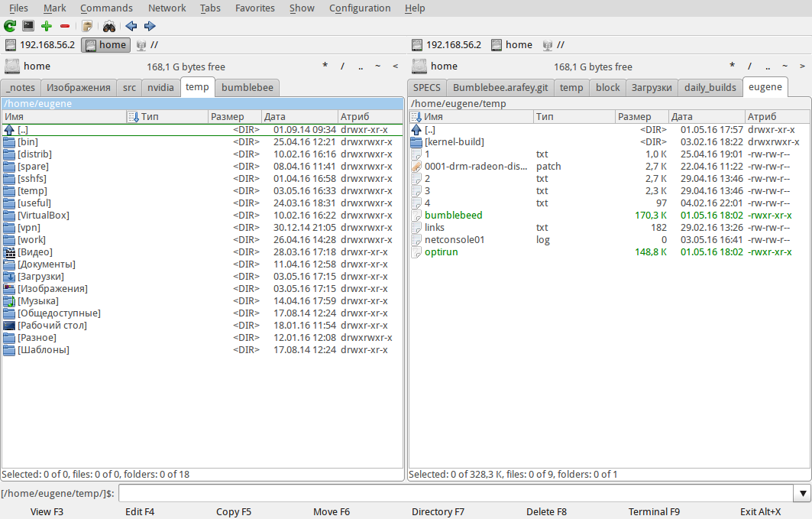812x519 pixels.
Task: Click the blue forward arrow icon
Action: [x=150, y=26]
